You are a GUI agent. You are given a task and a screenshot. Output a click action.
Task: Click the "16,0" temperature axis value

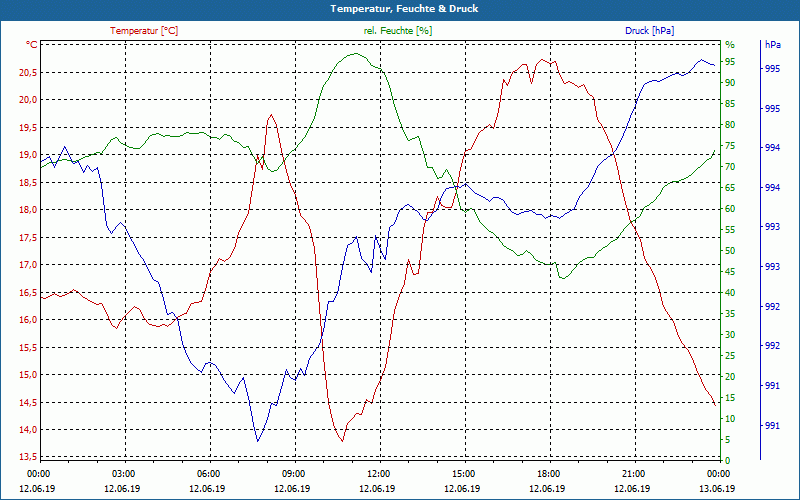pyautogui.click(x=28, y=320)
